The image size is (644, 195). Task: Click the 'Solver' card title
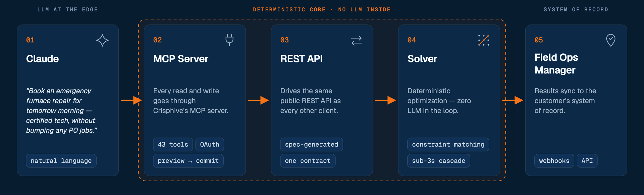(422, 59)
